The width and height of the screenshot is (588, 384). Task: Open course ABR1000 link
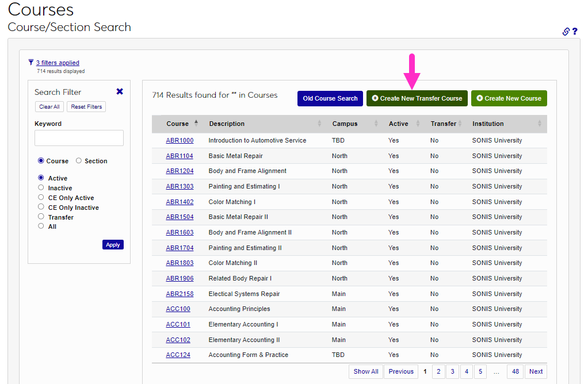click(x=180, y=140)
